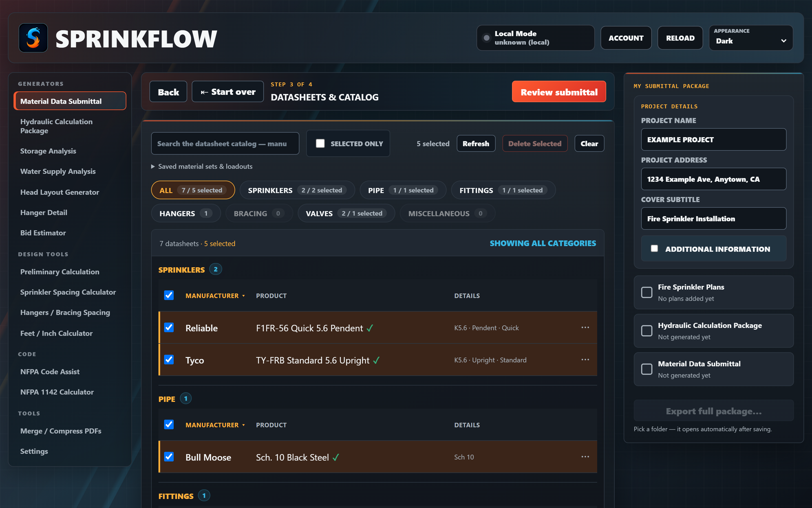Check the Material Data Submittal package box
The height and width of the screenshot is (508, 812).
click(646, 369)
